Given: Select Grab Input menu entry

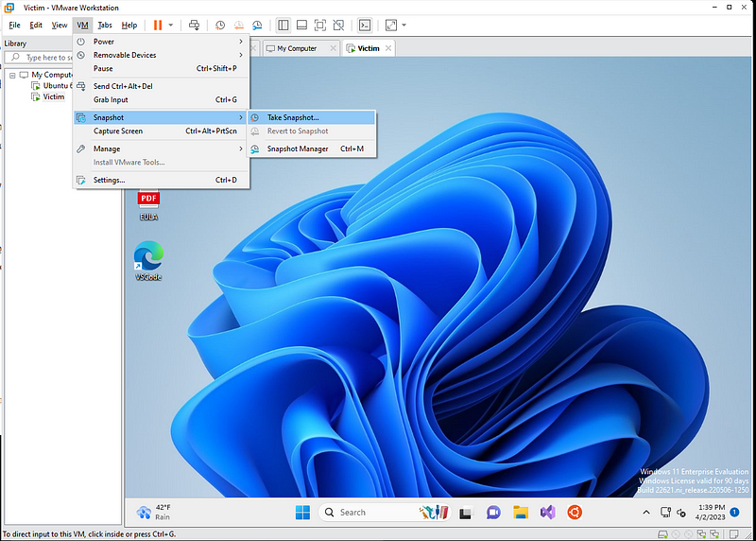Looking at the screenshot, I should point(161,99).
